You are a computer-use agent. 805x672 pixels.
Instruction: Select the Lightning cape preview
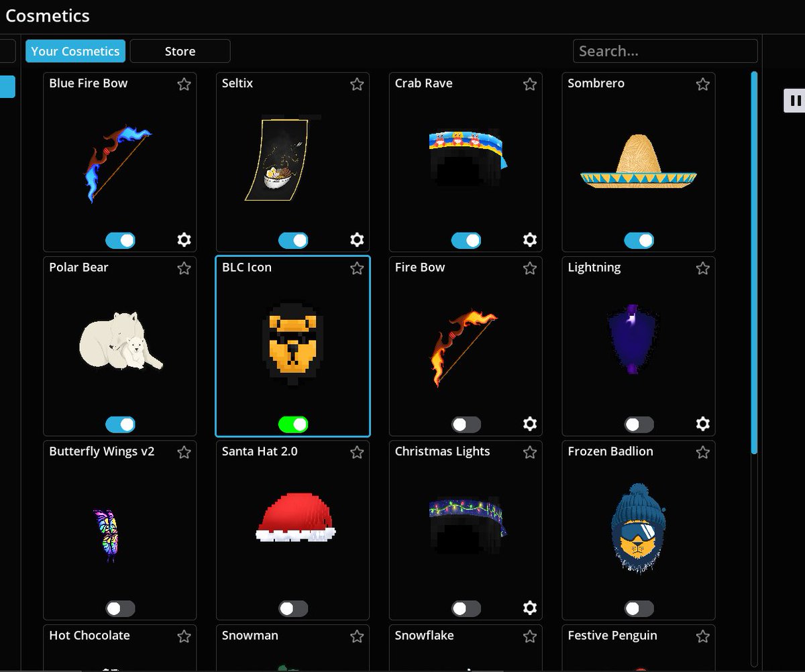tap(631, 339)
